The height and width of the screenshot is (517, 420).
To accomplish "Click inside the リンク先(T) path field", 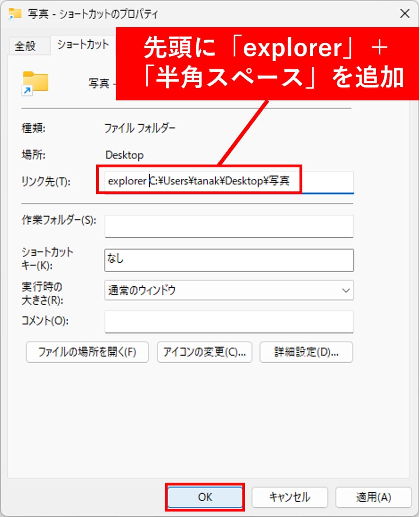I will click(229, 182).
